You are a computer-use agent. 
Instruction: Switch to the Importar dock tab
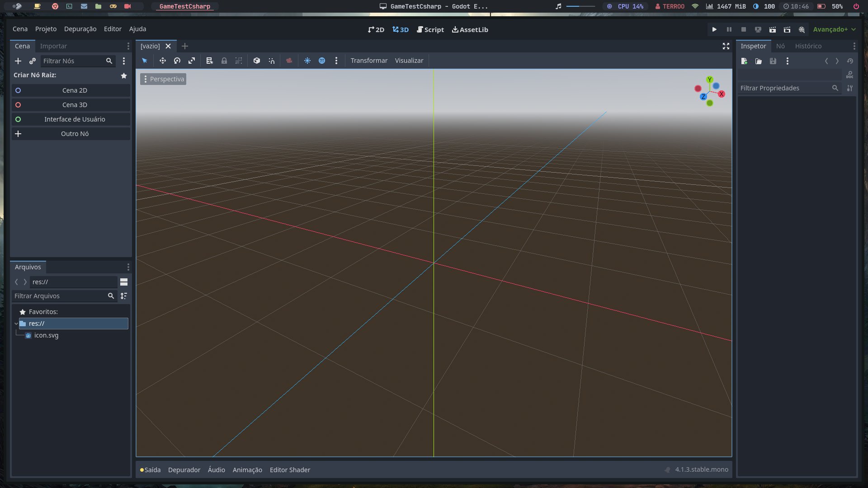pyautogui.click(x=53, y=46)
